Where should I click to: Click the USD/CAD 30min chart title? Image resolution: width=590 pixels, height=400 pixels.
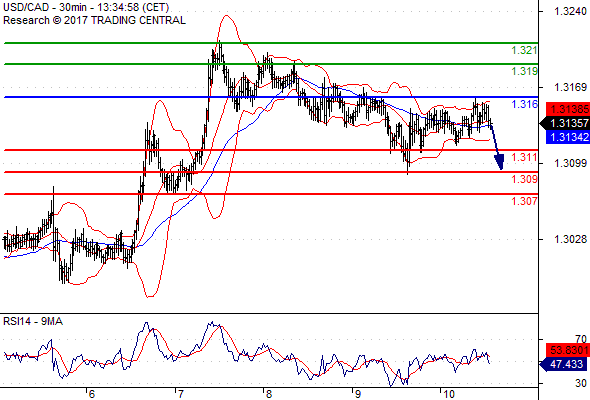(x=86, y=7)
